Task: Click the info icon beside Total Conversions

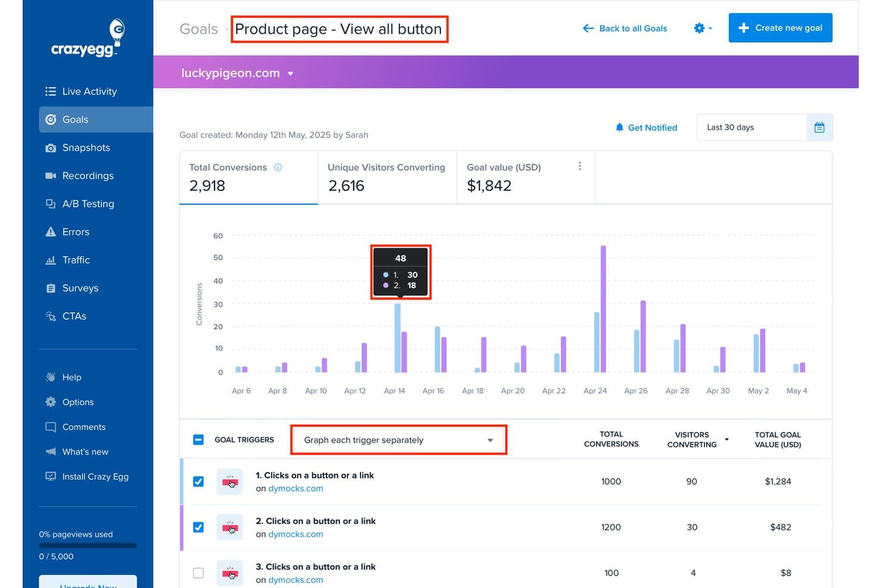Action: (278, 167)
